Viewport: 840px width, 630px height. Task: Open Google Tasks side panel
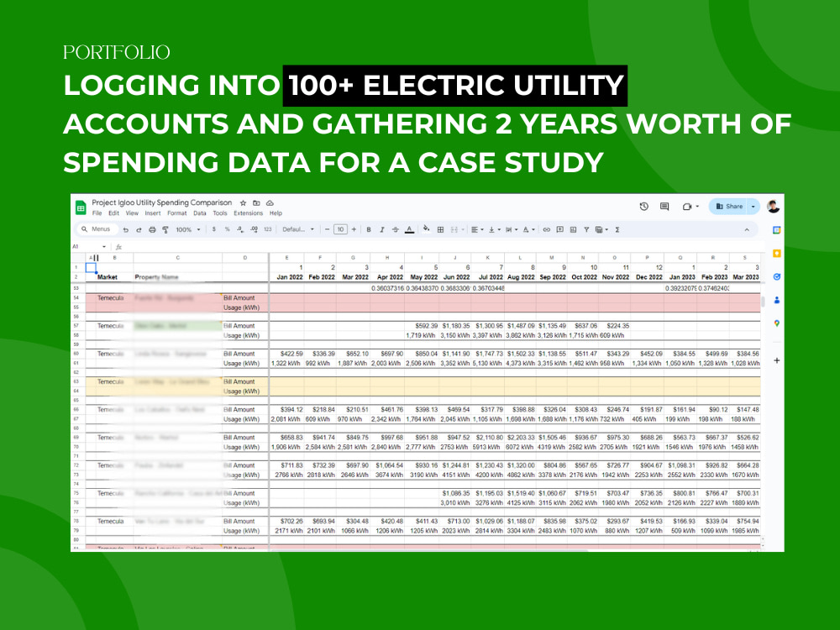click(777, 277)
